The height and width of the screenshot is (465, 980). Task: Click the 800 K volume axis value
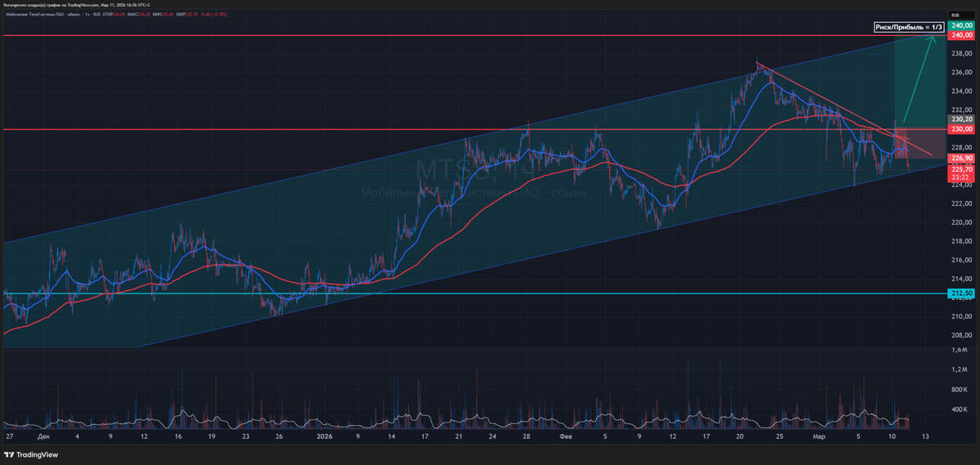[x=959, y=389]
